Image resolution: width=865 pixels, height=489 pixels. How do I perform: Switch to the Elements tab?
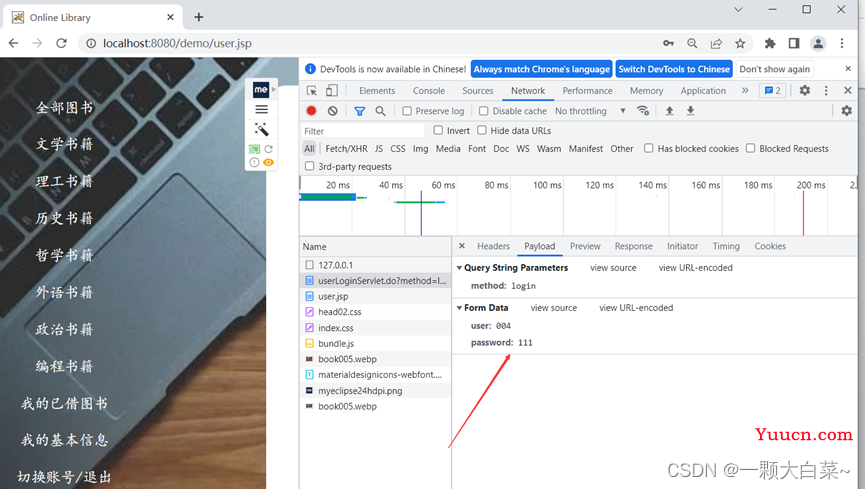tap(377, 91)
